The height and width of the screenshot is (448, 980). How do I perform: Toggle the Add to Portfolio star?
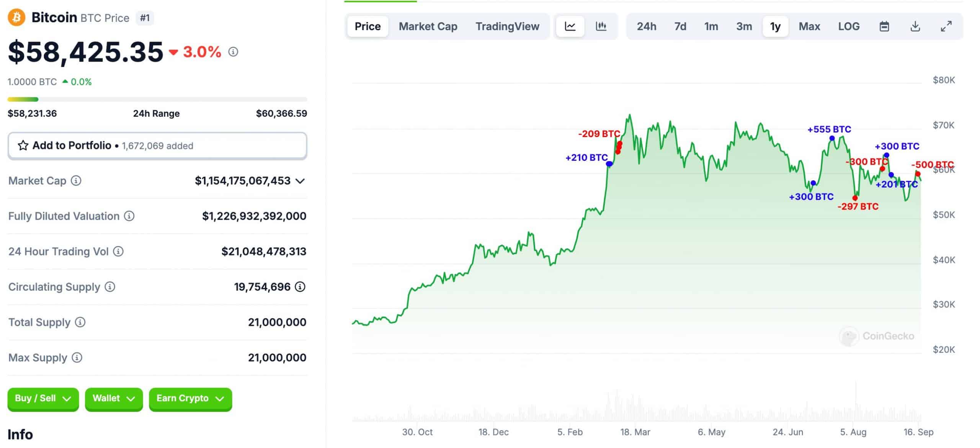(x=23, y=146)
